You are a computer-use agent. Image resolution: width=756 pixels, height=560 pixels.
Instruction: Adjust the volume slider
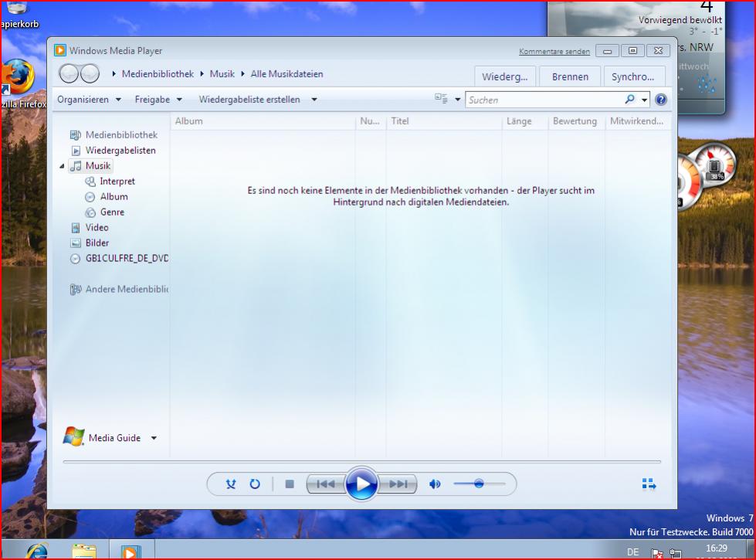(x=479, y=484)
